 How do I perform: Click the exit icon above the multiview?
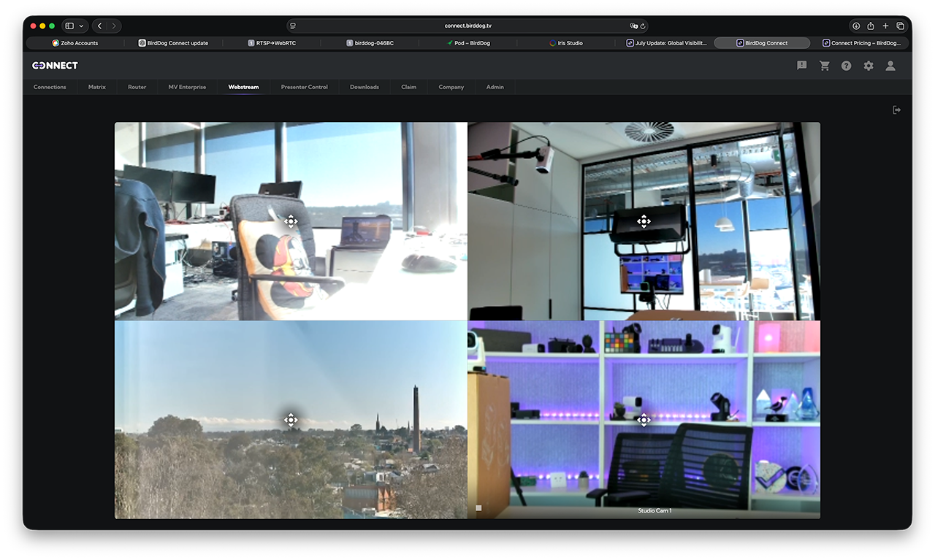tap(896, 110)
